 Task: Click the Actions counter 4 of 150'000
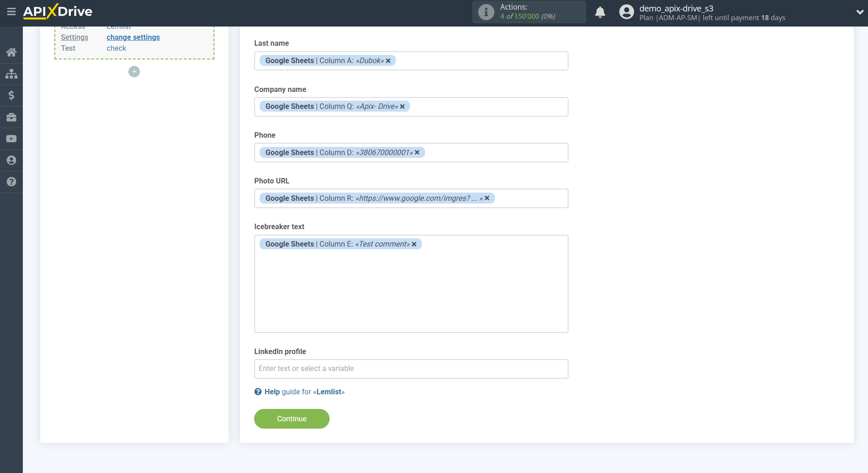click(527, 16)
